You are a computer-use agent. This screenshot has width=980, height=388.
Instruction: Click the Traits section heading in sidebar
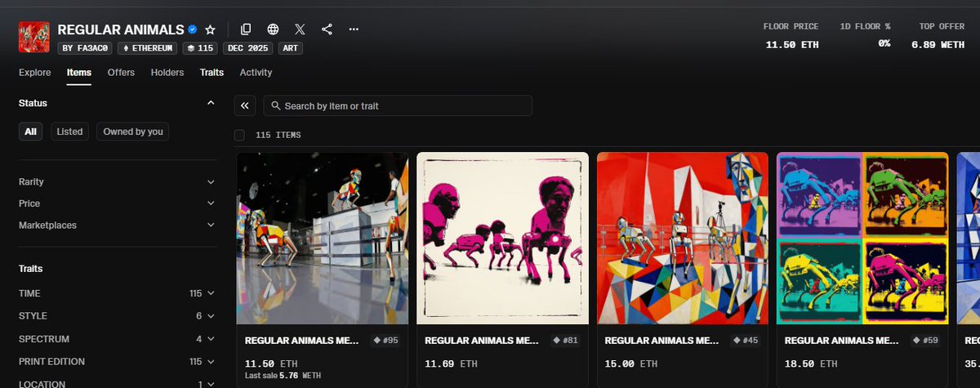click(31, 269)
